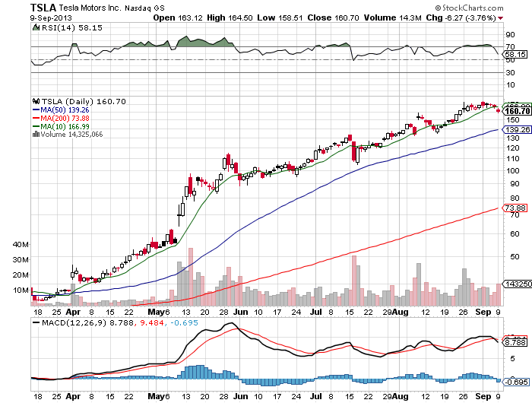
Task: Click the High 164.50 value
Action: click(x=230, y=18)
